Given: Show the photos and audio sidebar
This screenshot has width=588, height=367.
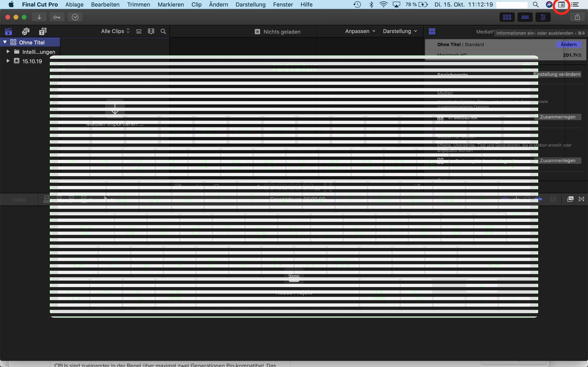Looking at the screenshot, I should (x=26, y=31).
